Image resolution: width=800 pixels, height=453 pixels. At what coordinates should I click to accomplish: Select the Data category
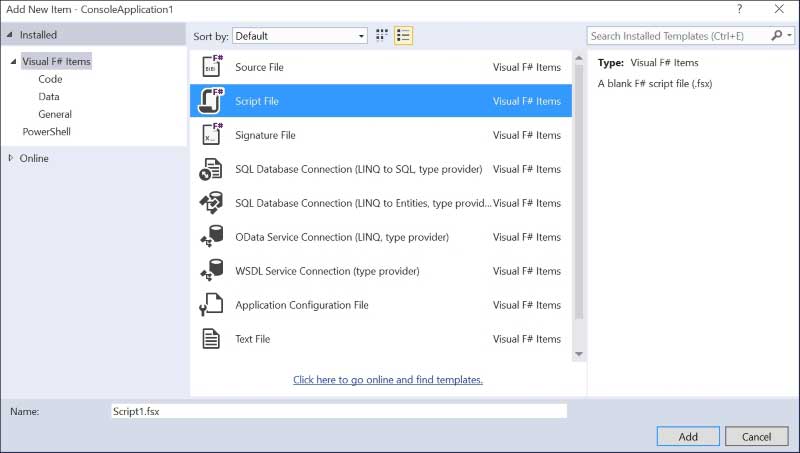[x=48, y=96]
